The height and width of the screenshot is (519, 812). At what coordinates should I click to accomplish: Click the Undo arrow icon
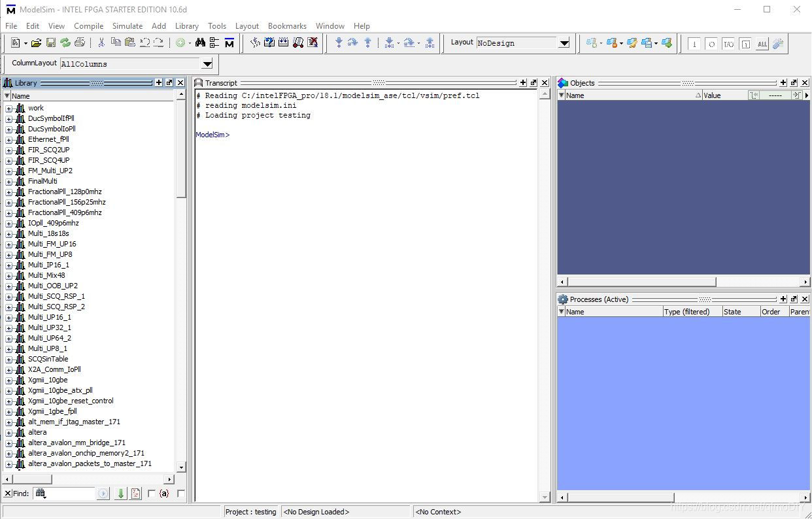tap(144, 42)
